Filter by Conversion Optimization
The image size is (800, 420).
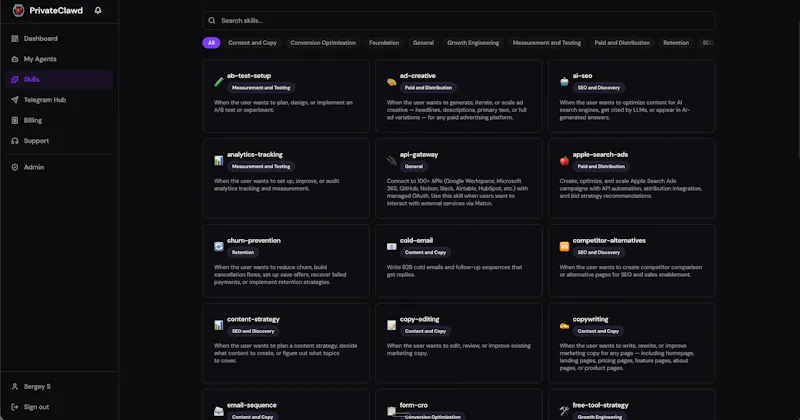[323, 43]
